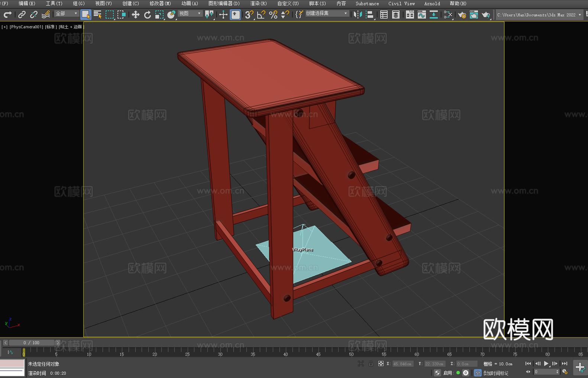Toggle the Scene Explorer
This screenshot has height=378, width=588.
click(384, 14)
